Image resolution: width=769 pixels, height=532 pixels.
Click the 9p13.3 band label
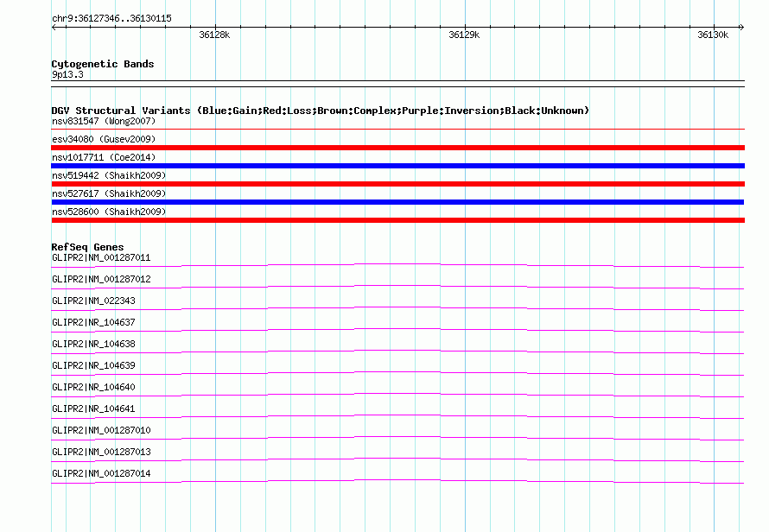click(x=67, y=74)
